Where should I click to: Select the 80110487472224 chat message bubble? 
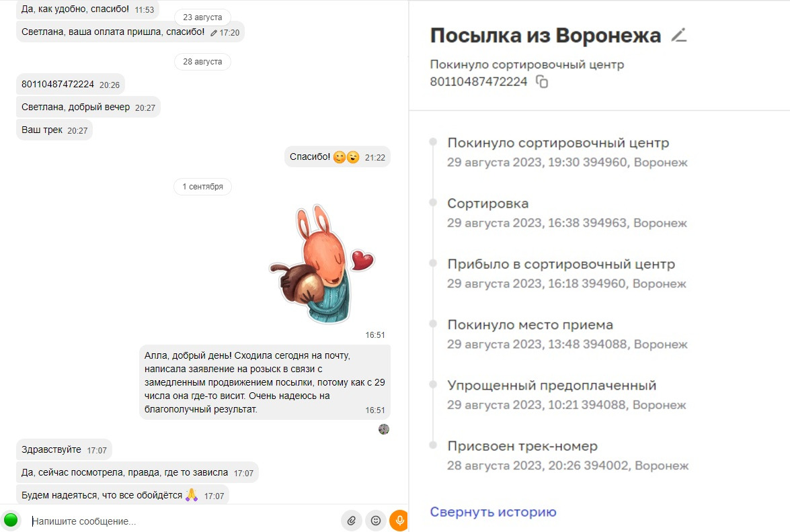[x=71, y=84]
